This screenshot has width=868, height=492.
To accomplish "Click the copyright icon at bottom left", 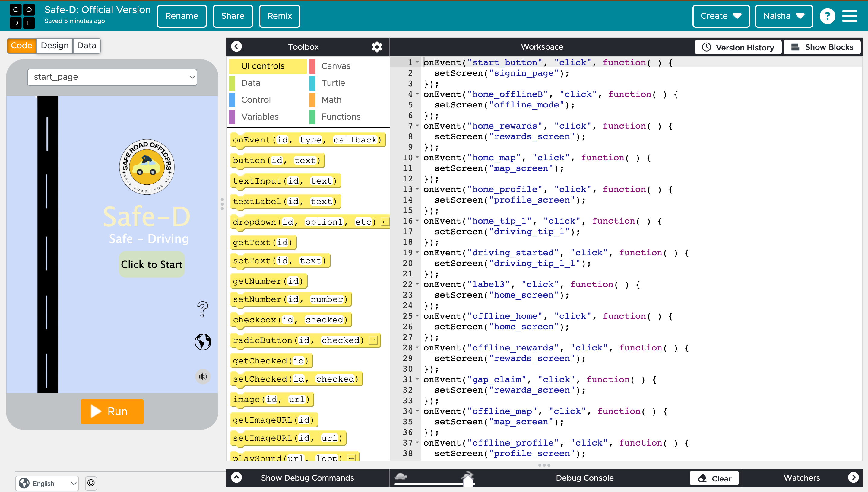I will coord(91,483).
